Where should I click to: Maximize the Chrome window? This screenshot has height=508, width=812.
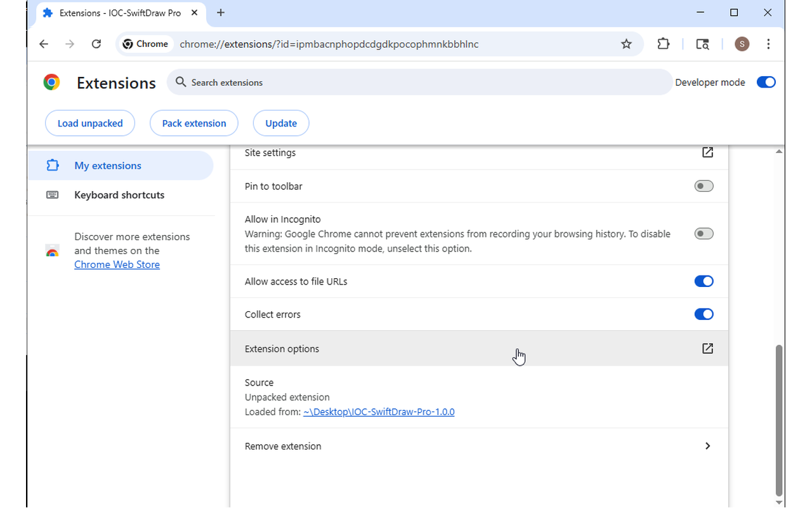pyautogui.click(x=734, y=13)
